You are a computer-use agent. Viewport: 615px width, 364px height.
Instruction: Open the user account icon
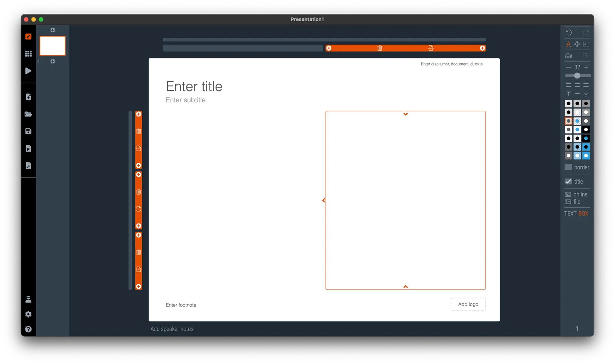28,299
